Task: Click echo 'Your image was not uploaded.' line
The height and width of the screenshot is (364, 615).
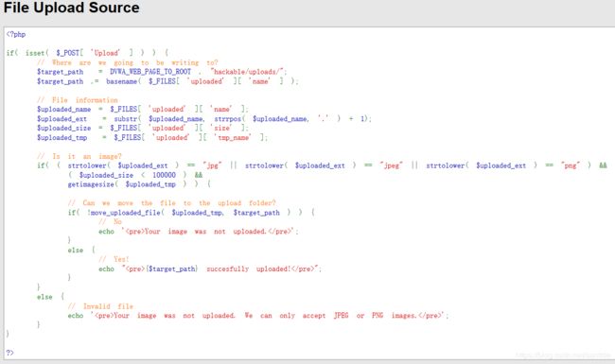Action: (199, 232)
